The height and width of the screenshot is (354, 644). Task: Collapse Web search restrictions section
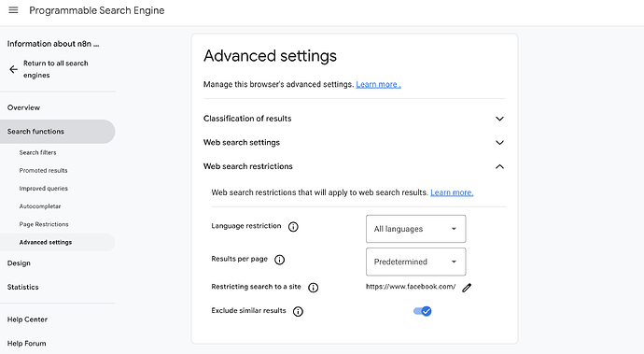355,166
